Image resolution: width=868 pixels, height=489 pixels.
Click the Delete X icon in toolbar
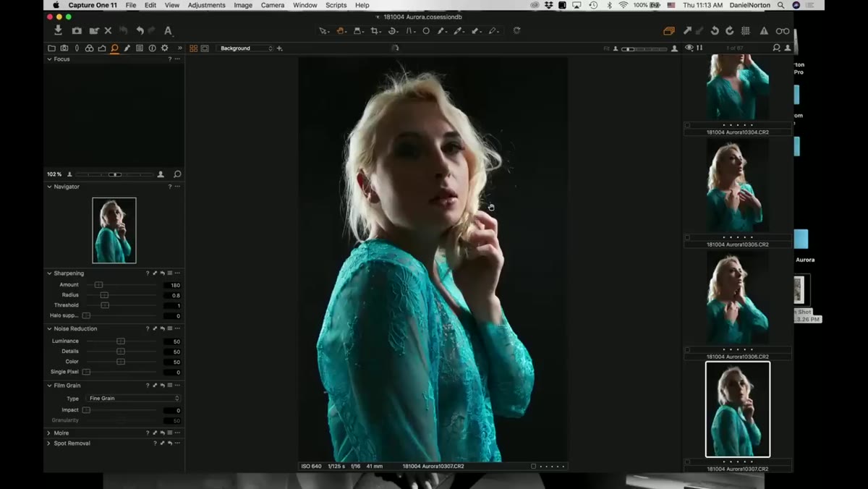pos(108,30)
